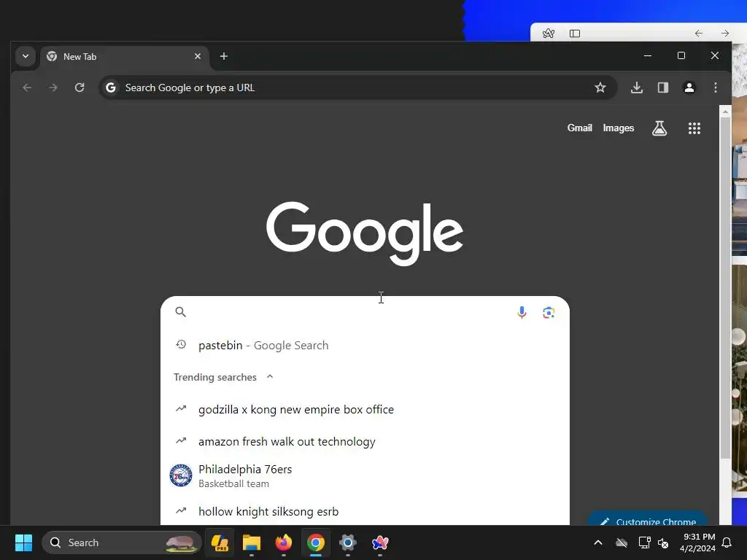
Task: Click forward arrow in Arc window
Action: 725,34
